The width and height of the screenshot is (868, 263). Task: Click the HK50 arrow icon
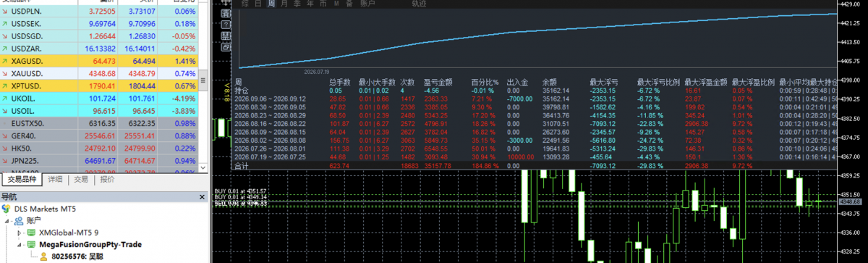(x=5, y=148)
